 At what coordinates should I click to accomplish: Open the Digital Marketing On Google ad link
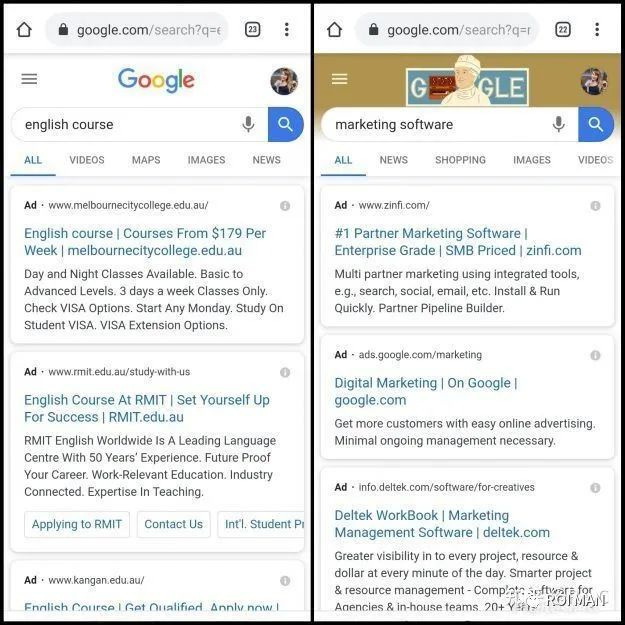(426, 391)
